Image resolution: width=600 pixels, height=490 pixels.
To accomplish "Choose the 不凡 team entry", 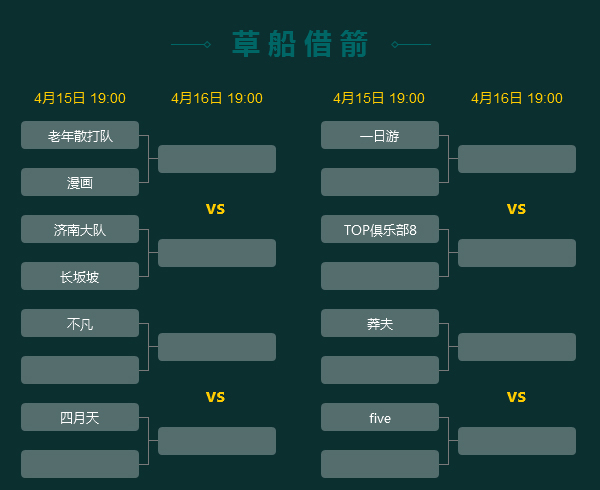I will [x=80, y=323].
